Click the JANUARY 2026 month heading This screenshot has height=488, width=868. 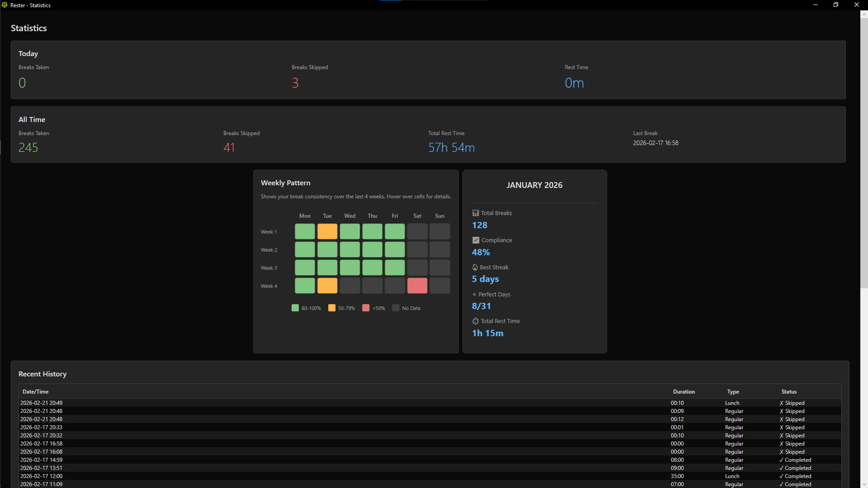[x=534, y=185]
